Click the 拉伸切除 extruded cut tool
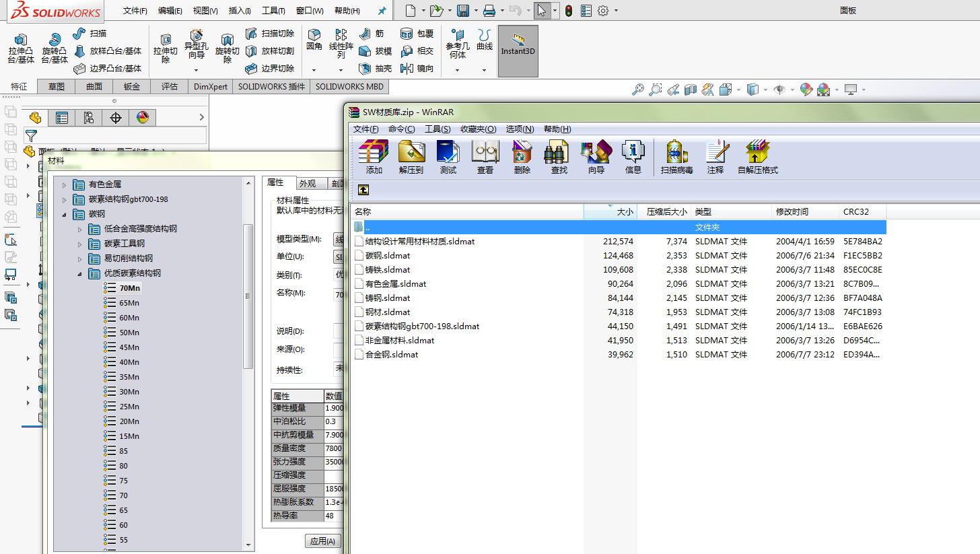The height and width of the screenshot is (554, 980). pos(166,48)
